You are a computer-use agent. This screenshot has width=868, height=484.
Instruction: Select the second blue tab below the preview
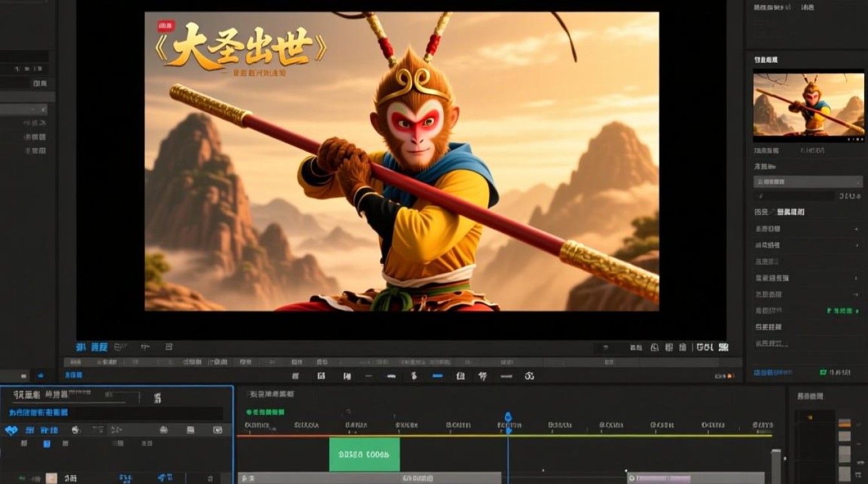[99, 347]
